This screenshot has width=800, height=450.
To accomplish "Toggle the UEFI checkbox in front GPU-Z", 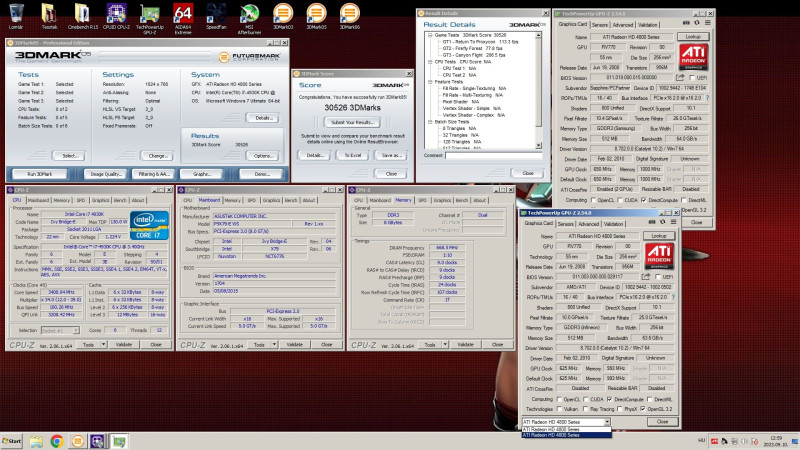I will coord(658,277).
